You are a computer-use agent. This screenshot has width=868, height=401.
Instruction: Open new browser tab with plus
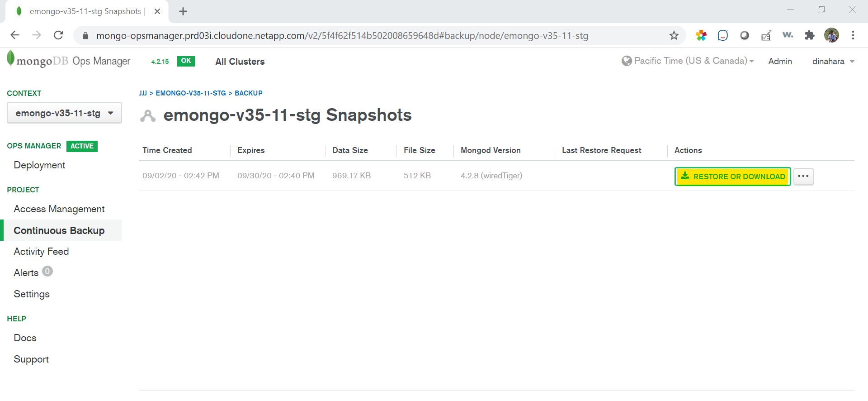tap(183, 12)
